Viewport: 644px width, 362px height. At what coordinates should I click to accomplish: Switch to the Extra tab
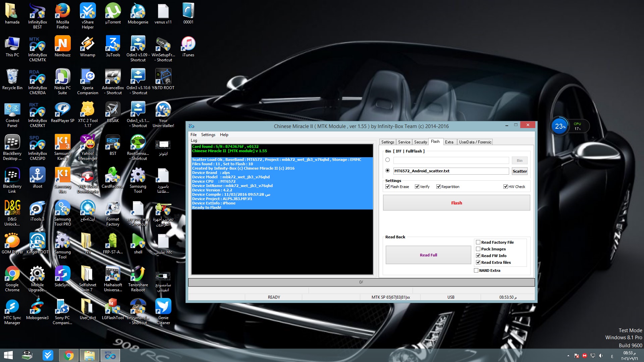click(x=449, y=142)
